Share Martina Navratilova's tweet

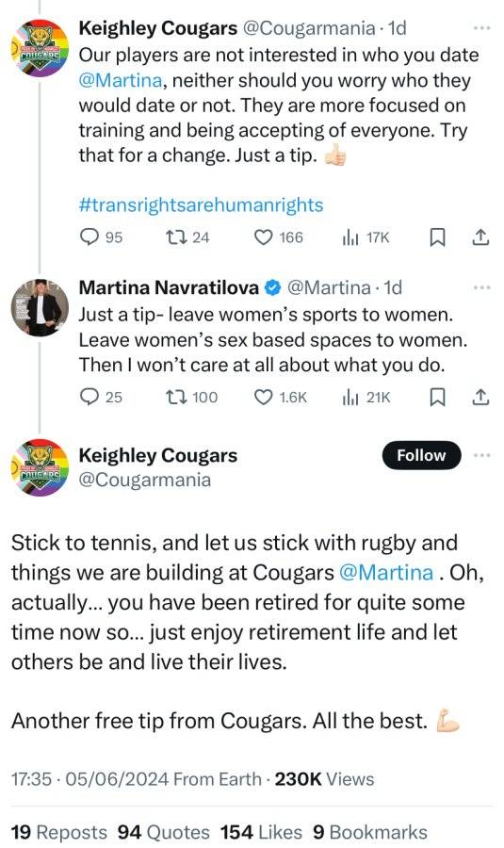tap(480, 397)
